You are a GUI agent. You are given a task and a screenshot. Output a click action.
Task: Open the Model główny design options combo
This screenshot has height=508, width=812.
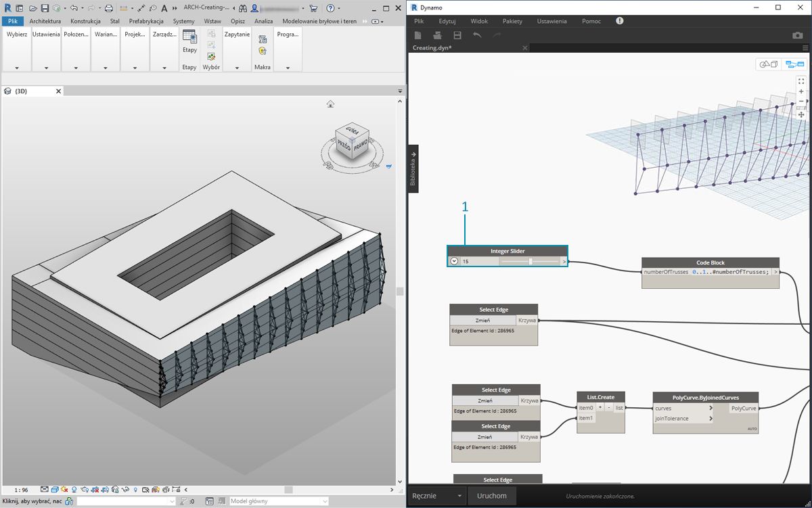279,501
